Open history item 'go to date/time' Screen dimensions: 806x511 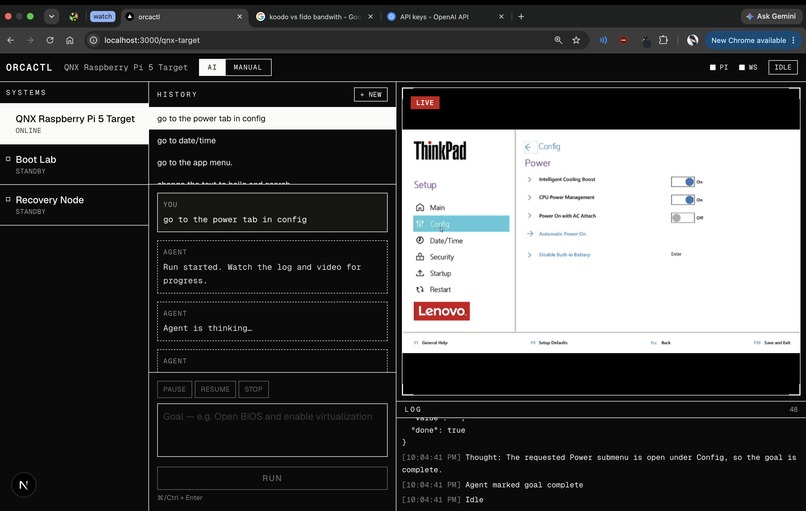point(272,140)
